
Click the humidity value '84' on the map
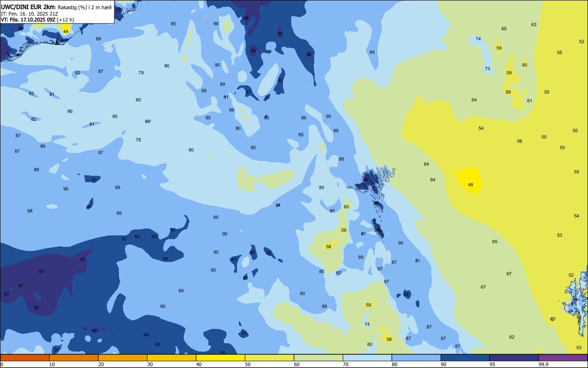click(372, 52)
